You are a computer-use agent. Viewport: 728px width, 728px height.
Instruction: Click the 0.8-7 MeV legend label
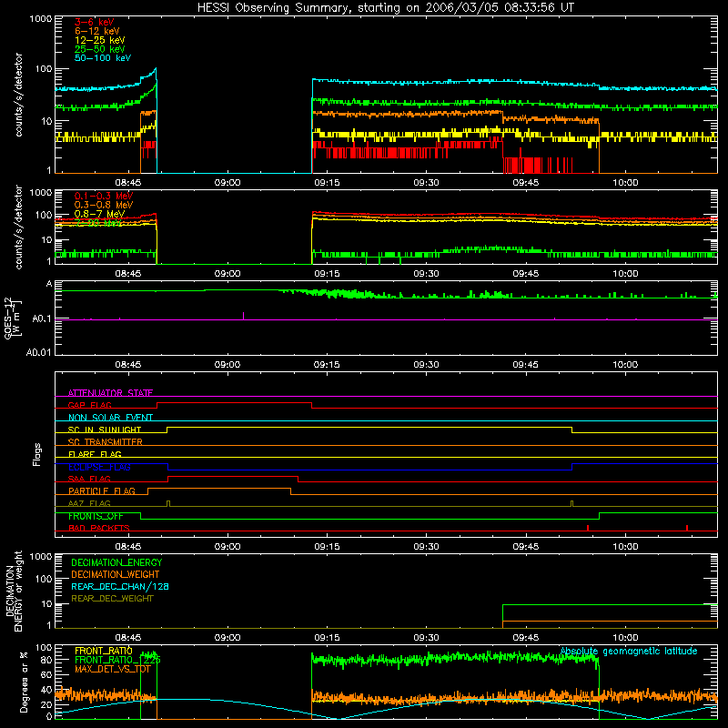99,214
